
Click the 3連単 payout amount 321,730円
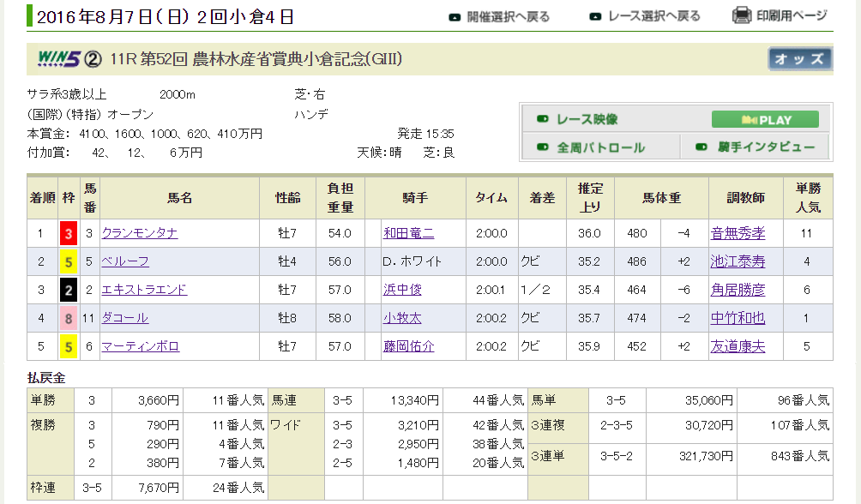coord(706,456)
